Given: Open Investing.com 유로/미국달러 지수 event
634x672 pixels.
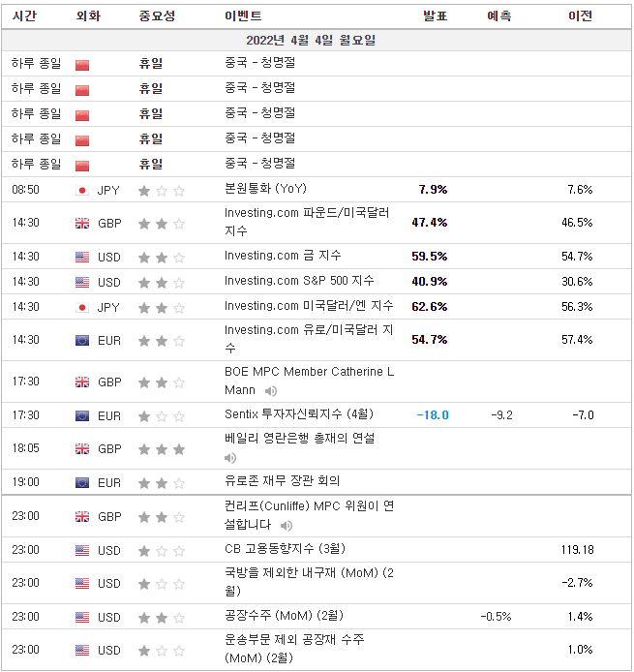Looking at the screenshot, I should coord(309,339).
